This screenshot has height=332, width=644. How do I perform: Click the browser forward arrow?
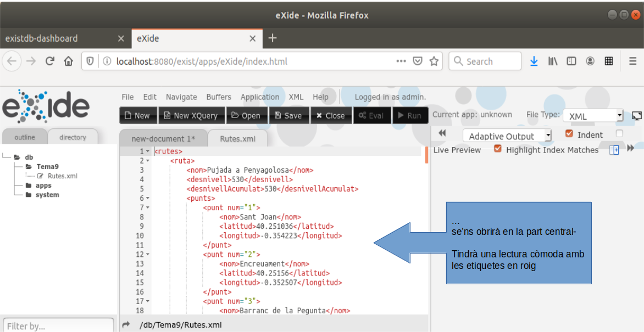click(31, 61)
